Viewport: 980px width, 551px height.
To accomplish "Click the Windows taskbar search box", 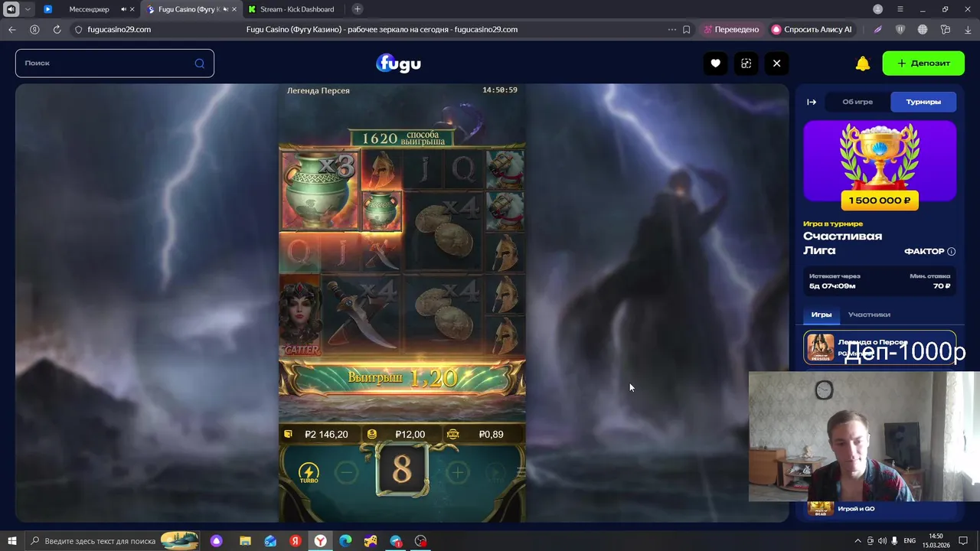I will (113, 541).
